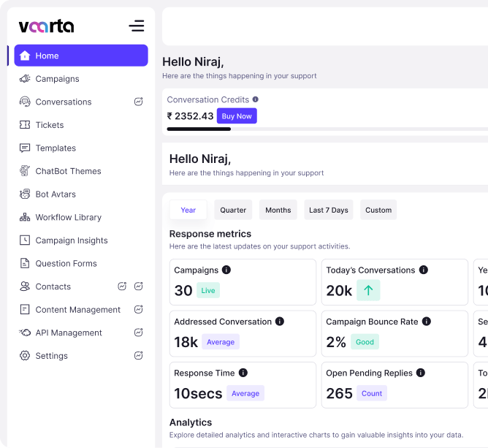
Task: Click info icon on Addressed Conversation card
Action: (x=280, y=321)
